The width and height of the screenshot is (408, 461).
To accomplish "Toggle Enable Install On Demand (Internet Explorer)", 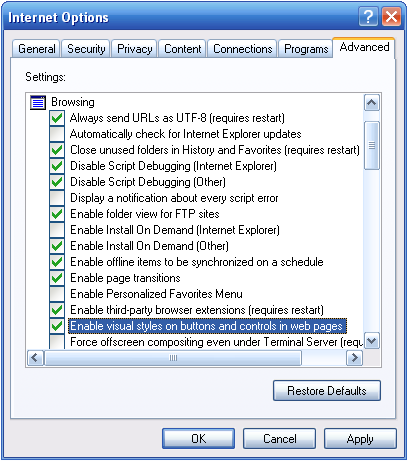I will click(57, 230).
